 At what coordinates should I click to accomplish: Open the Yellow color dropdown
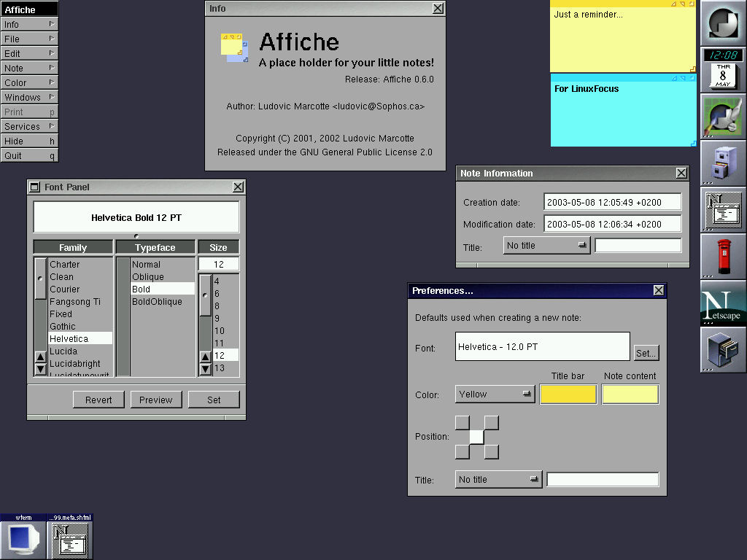[x=495, y=394]
